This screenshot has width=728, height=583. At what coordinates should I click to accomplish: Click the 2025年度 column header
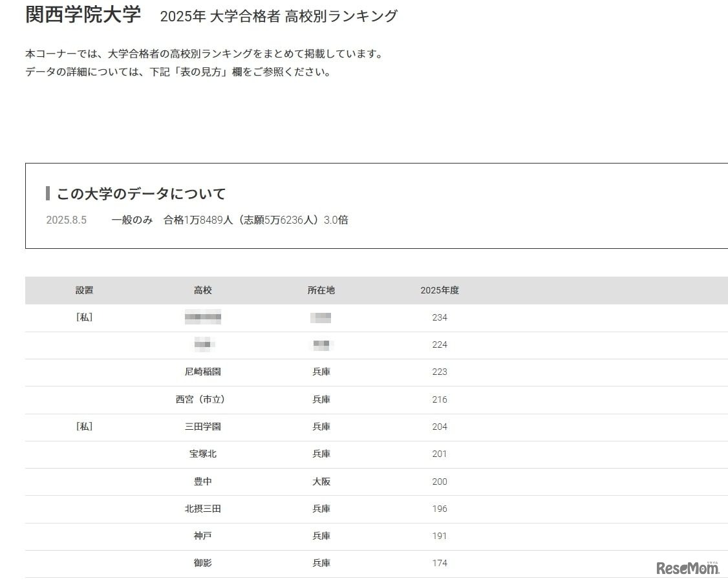(x=440, y=290)
